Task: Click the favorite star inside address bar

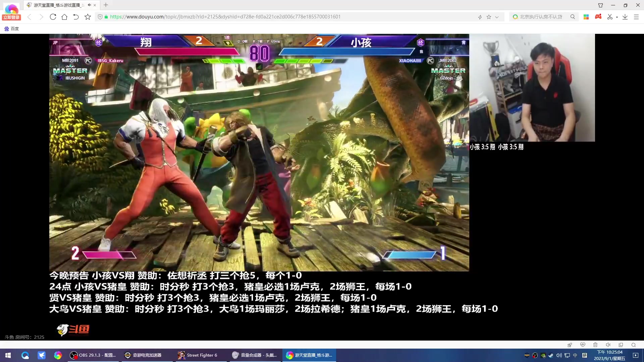Action: click(489, 17)
